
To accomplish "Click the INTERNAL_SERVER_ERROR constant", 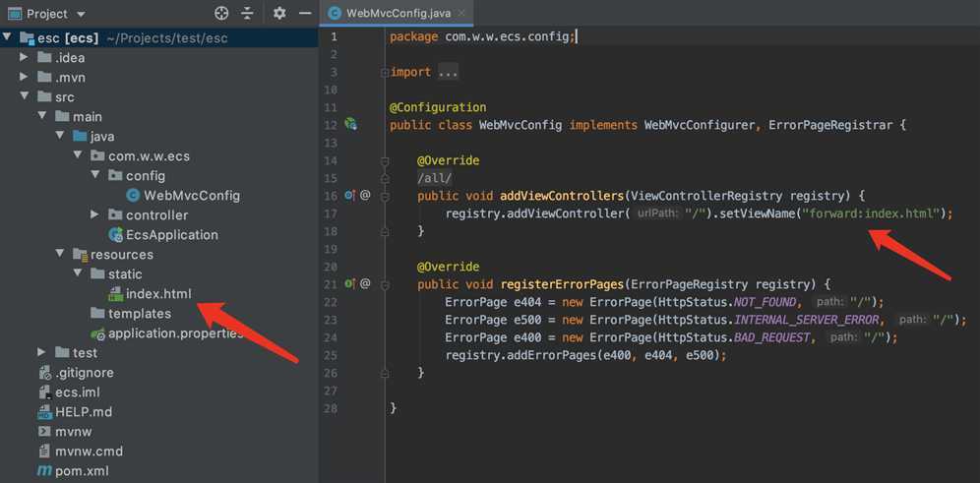I will pos(808,320).
